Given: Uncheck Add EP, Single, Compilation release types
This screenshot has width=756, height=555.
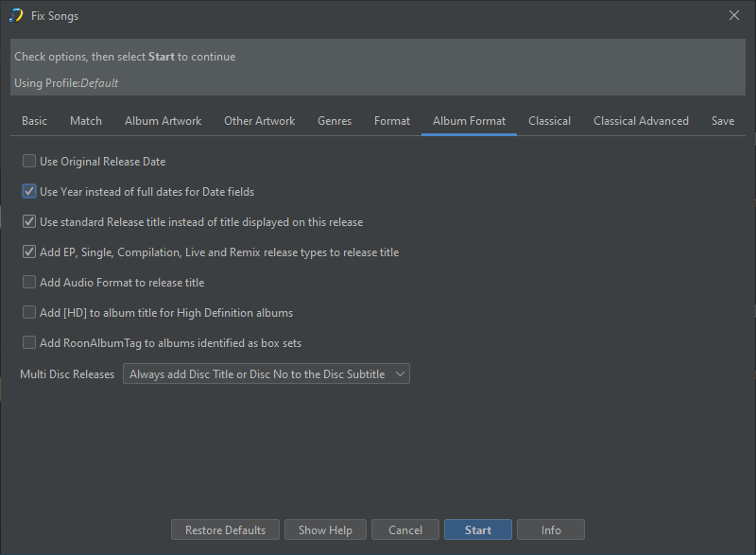Looking at the screenshot, I should (29, 252).
